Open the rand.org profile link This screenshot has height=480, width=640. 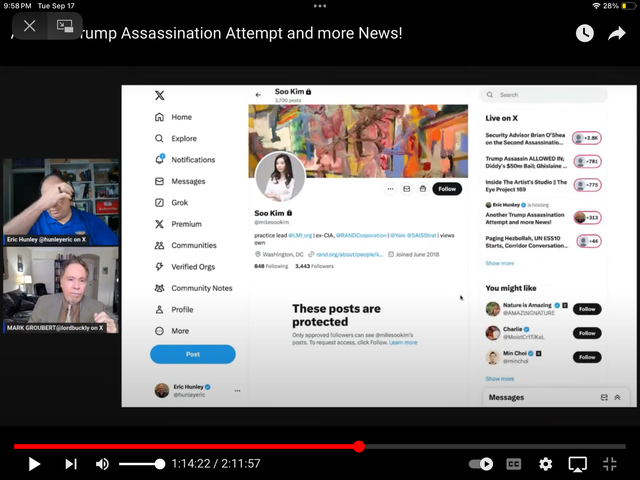point(349,255)
